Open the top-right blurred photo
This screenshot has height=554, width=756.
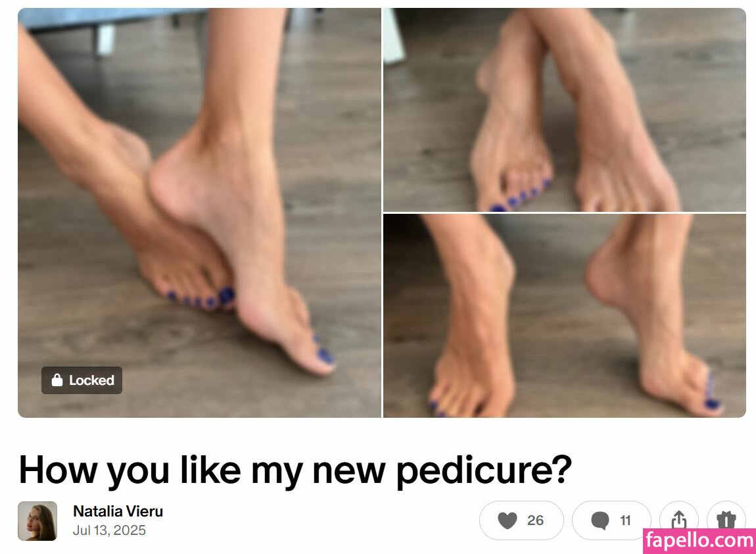(x=565, y=109)
